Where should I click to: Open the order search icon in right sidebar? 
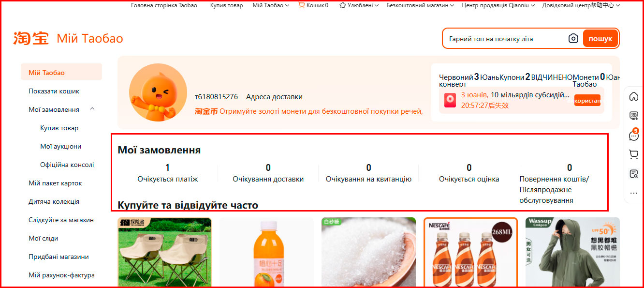point(634,174)
